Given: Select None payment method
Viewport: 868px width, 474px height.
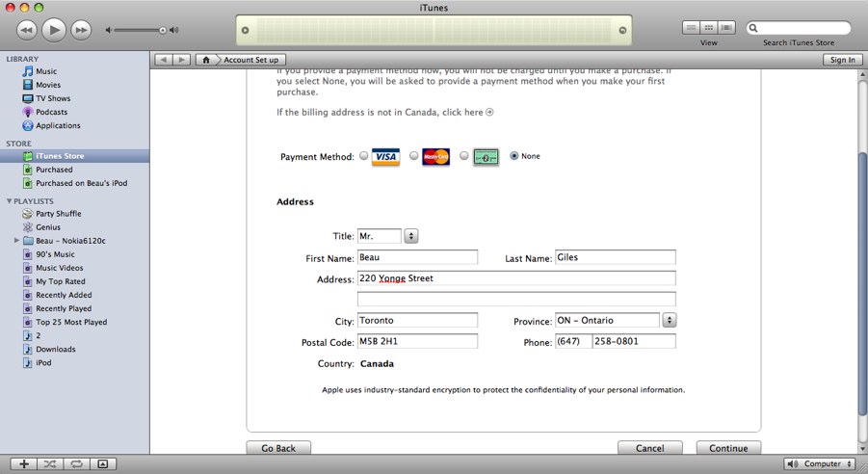Looking at the screenshot, I should [x=514, y=156].
